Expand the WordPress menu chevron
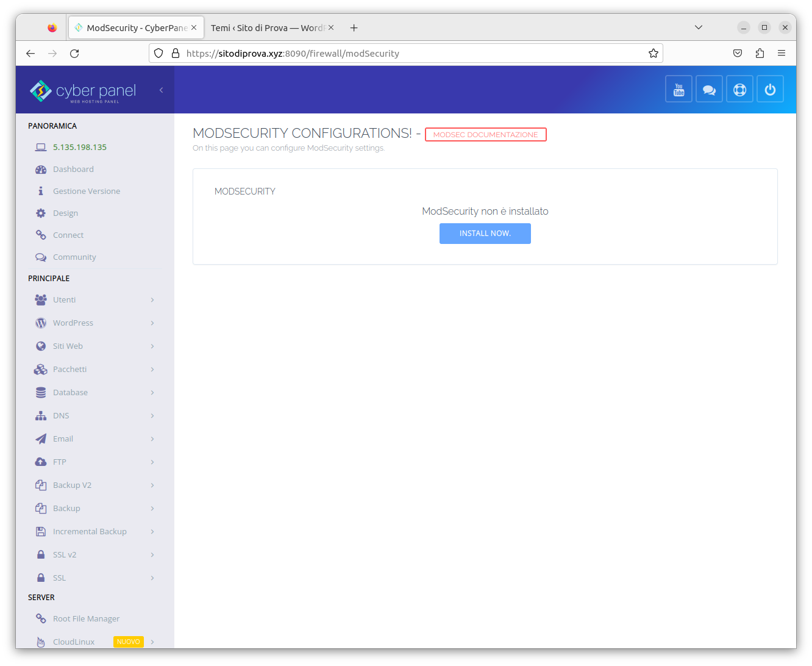This screenshot has height=666, width=812. click(x=152, y=323)
